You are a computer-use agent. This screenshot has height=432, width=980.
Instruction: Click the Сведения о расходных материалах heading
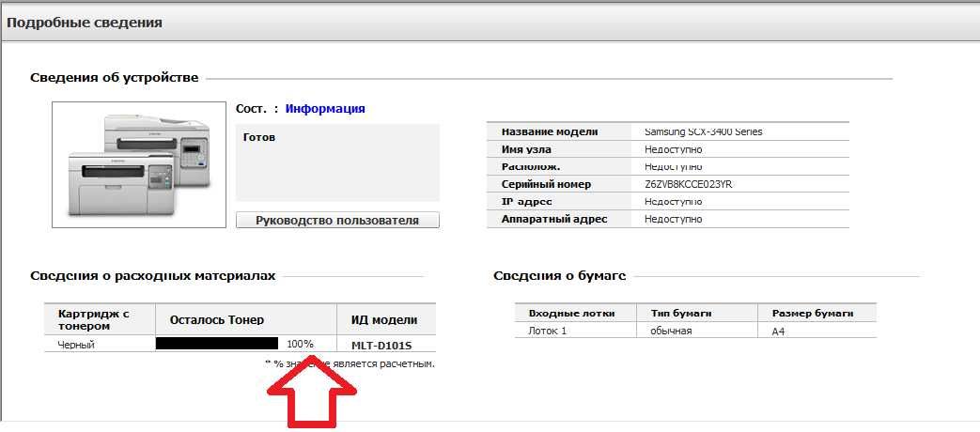(x=152, y=275)
